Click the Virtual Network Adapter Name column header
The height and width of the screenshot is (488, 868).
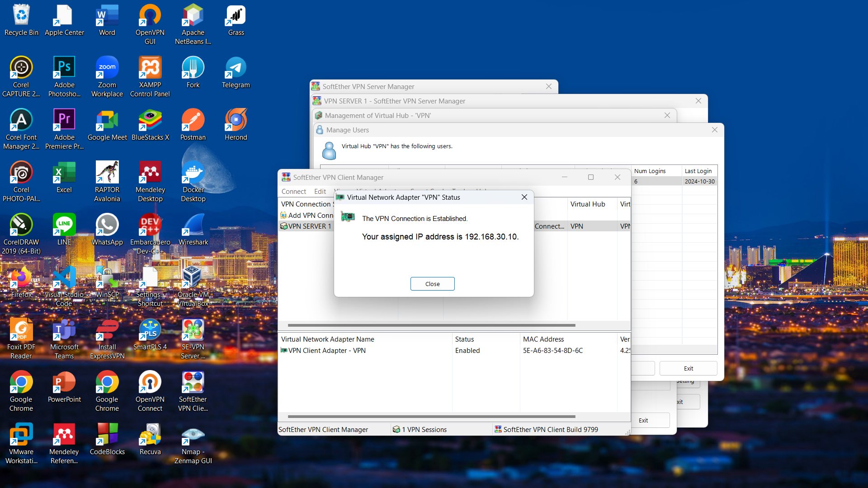(x=365, y=339)
